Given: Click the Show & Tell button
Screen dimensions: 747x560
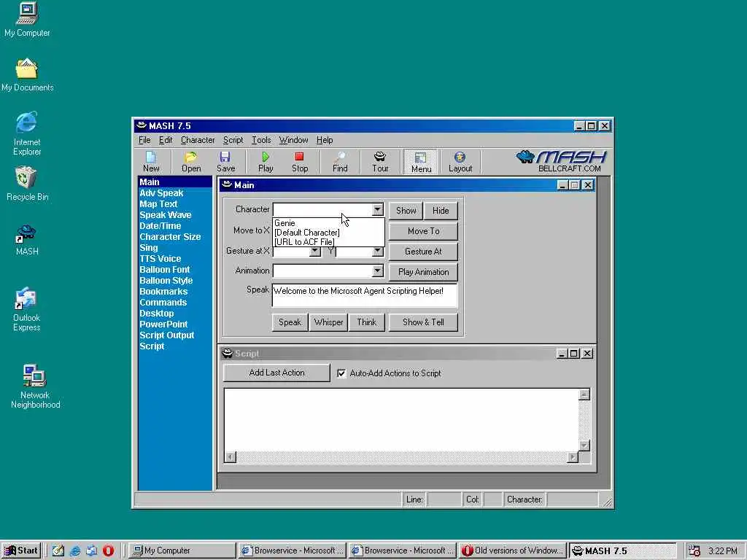Looking at the screenshot, I should click(x=423, y=322).
